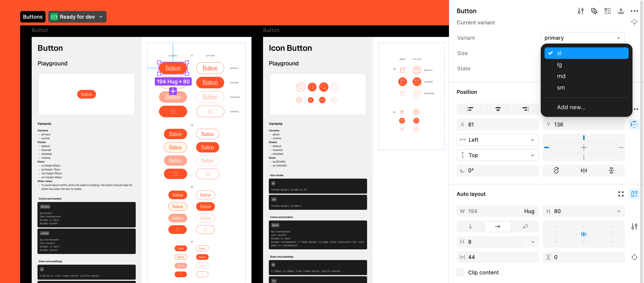Enable the Clip content checkbox

tap(460, 272)
